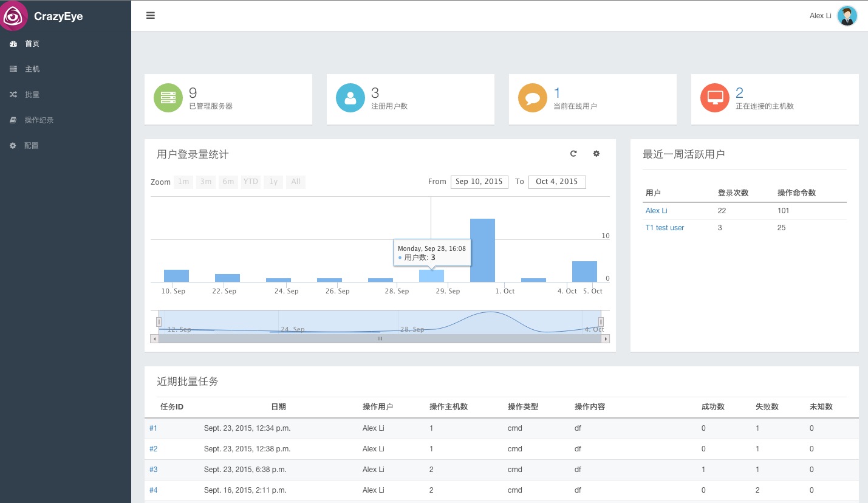The image size is (868, 503).
Task: Open T1 test user link
Action: (665, 228)
